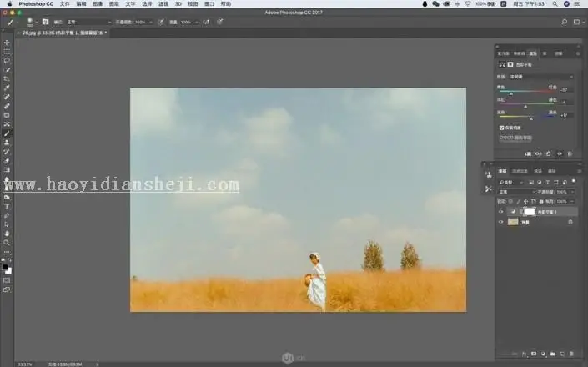Select the Zoom tool

[x=7, y=243]
